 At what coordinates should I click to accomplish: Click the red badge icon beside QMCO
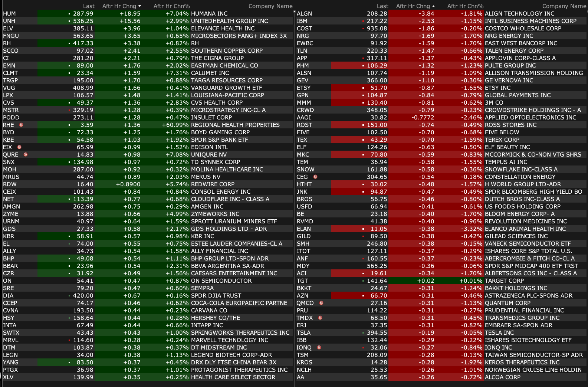pos(321,303)
